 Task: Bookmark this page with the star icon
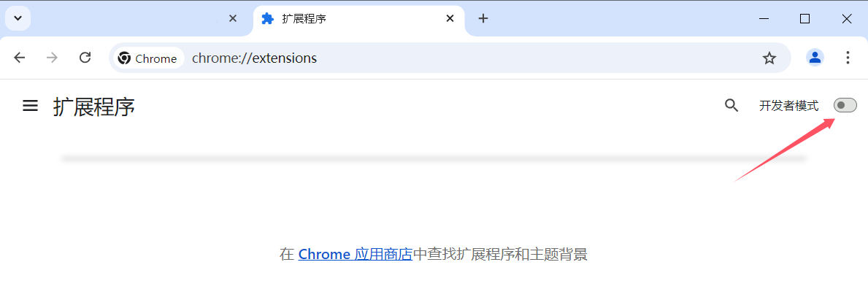(x=769, y=58)
